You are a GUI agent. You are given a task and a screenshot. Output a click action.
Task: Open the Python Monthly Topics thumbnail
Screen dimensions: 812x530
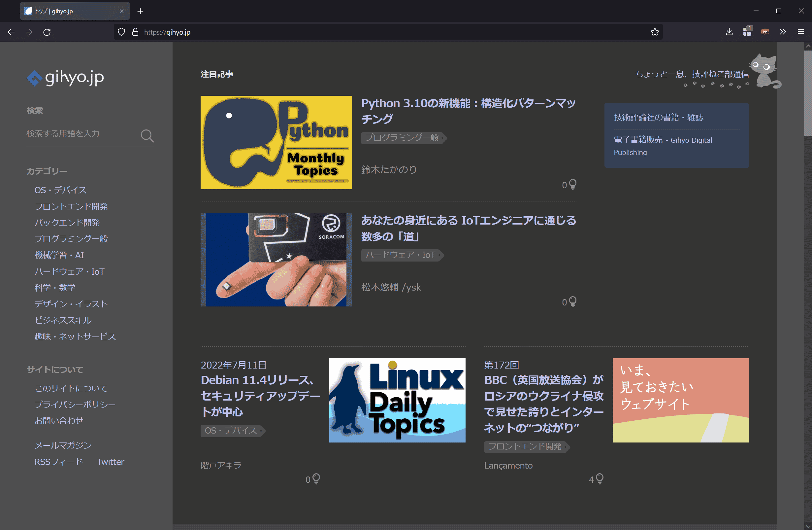click(276, 142)
